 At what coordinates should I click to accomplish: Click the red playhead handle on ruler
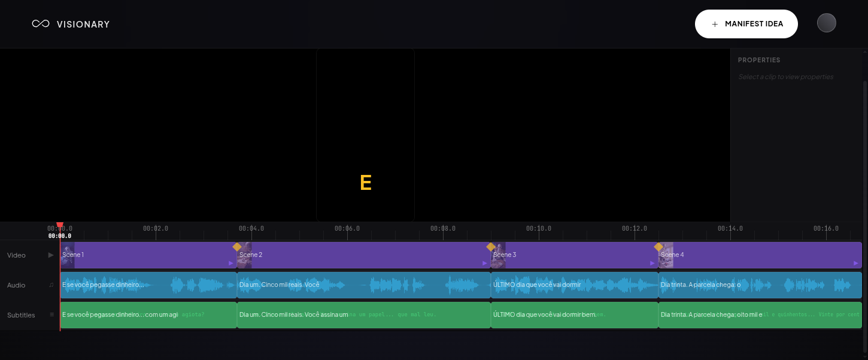point(60,226)
